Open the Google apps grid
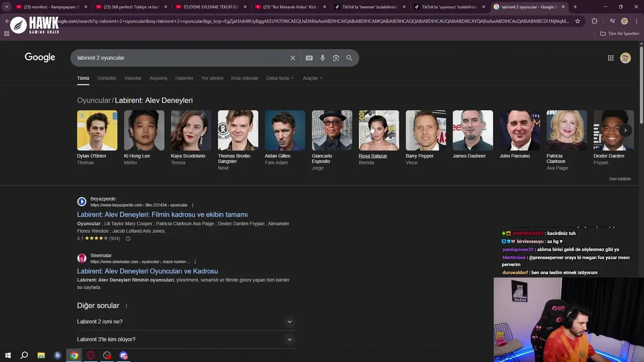Viewport: 644px width, 362px height. tap(610, 58)
